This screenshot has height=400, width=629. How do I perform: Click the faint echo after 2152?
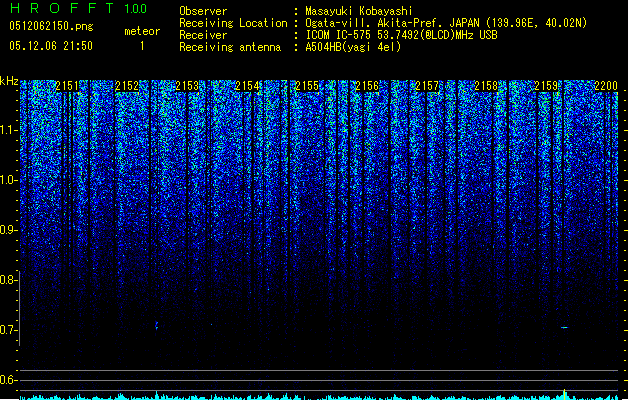coord(156,325)
